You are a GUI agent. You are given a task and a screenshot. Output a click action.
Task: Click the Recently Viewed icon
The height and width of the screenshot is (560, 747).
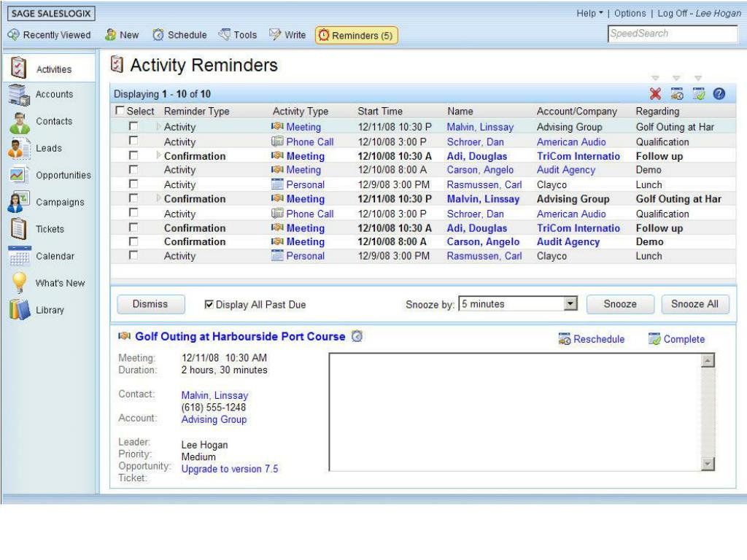coord(13,35)
